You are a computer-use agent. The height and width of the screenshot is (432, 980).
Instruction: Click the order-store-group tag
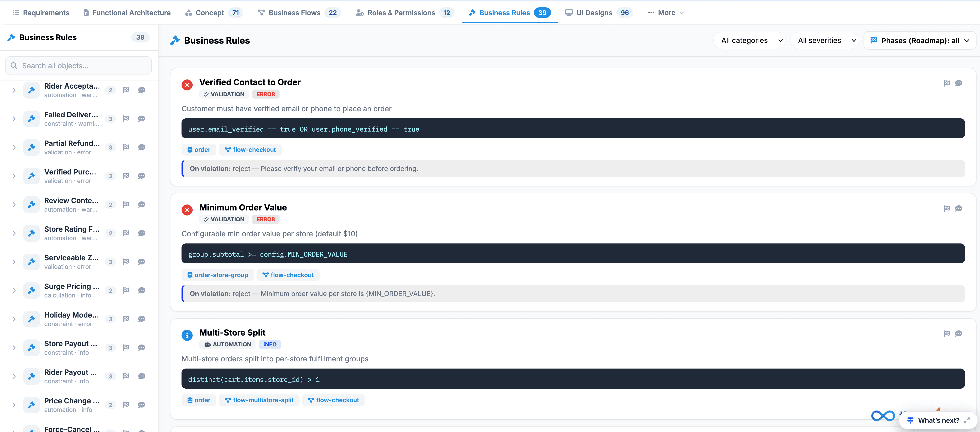(217, 275)
